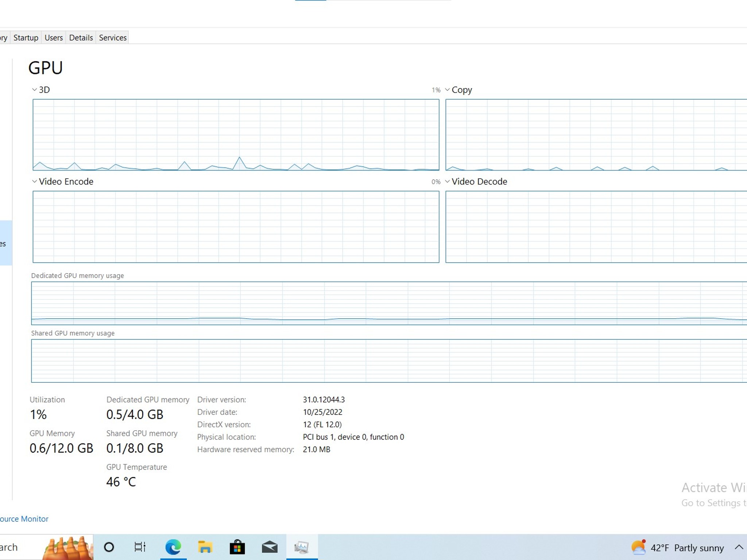Switch to the Services tab
The width and height of the screenshot is (747, 560).
[x=113, y=38]
